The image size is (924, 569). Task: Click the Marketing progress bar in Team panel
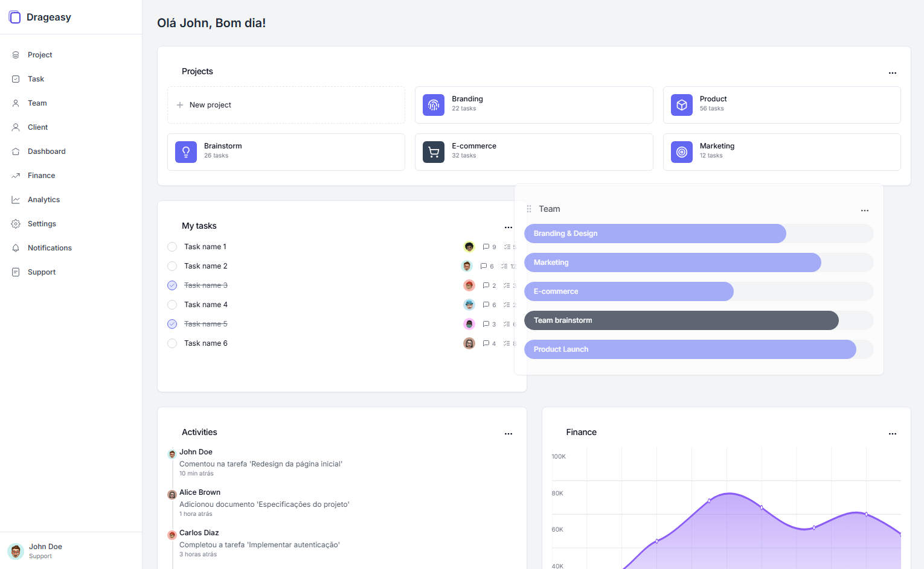pyautogui.click(x=672, y=262)
